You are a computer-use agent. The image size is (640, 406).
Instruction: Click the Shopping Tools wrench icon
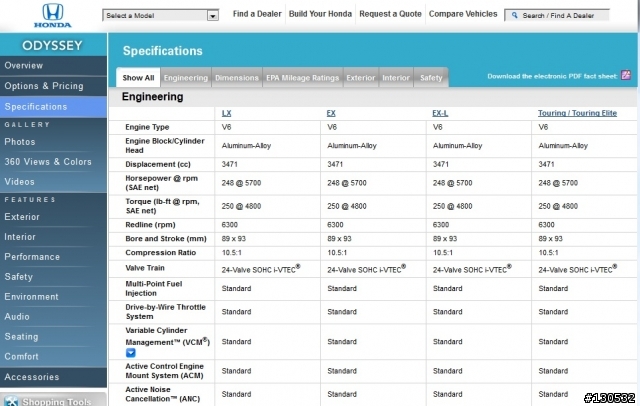pyautogui.click(x=11, y=401)
